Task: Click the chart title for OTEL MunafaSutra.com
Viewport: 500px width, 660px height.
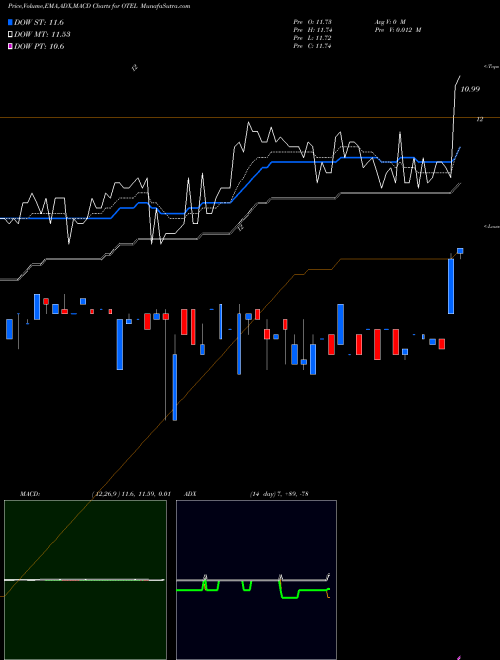Action: (x=99, y=6)
